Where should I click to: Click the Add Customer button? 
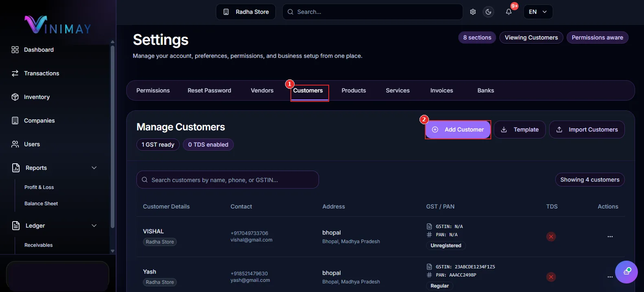pyautogui.click(x=458, y=130)
